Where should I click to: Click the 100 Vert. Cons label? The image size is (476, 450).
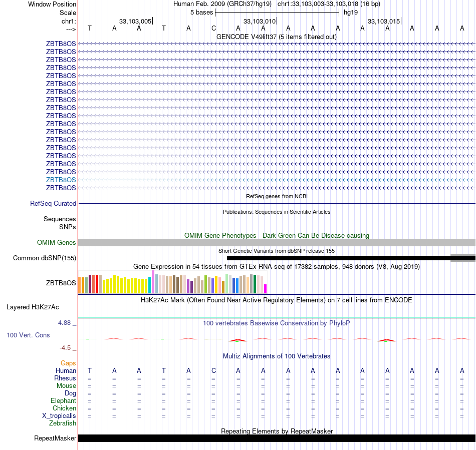coord(28,335)
